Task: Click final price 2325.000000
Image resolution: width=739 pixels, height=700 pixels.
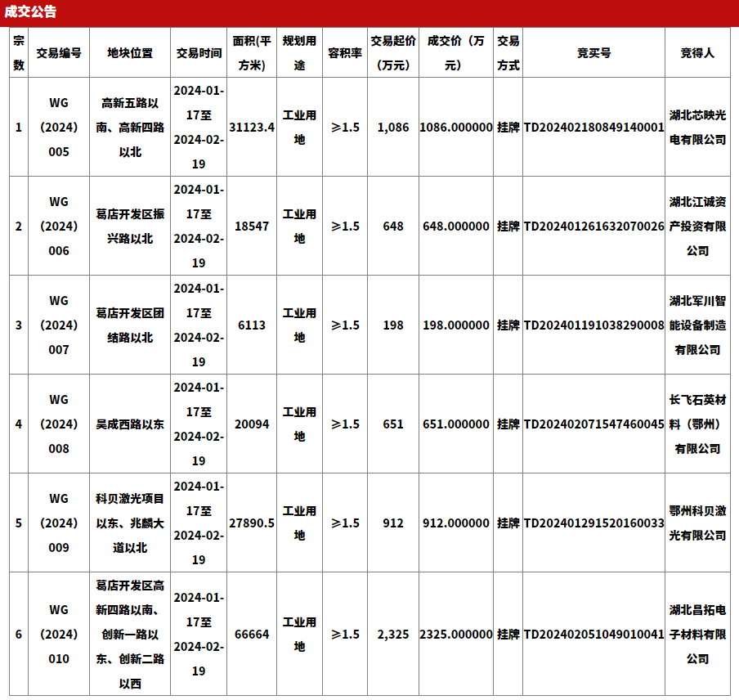Action: 456,635
